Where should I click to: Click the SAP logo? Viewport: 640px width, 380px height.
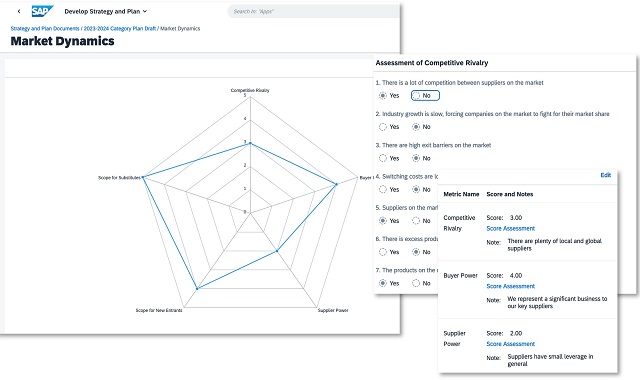42,11
